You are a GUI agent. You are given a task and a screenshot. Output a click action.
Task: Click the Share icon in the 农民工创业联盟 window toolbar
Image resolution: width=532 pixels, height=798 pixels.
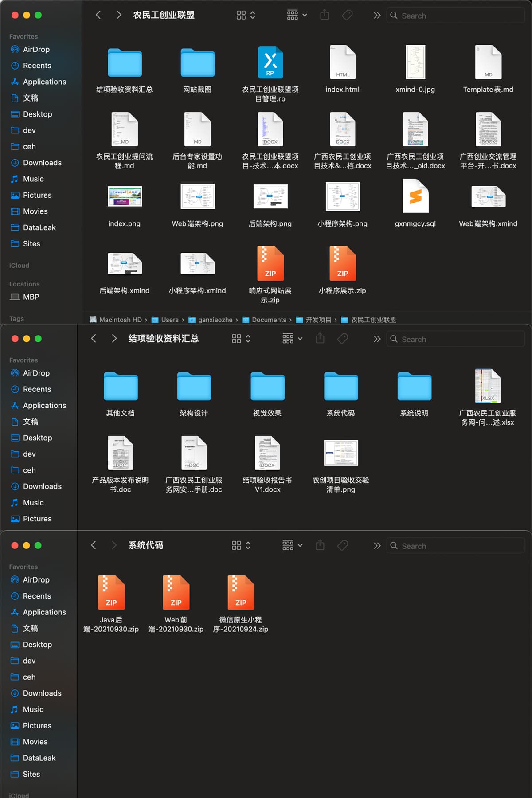[x=325, y=15]
